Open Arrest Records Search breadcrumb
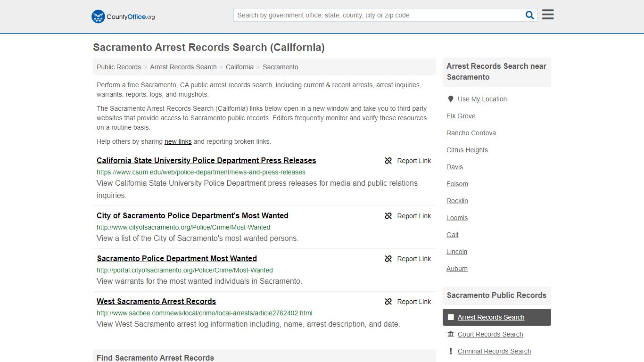 [183, 67]
